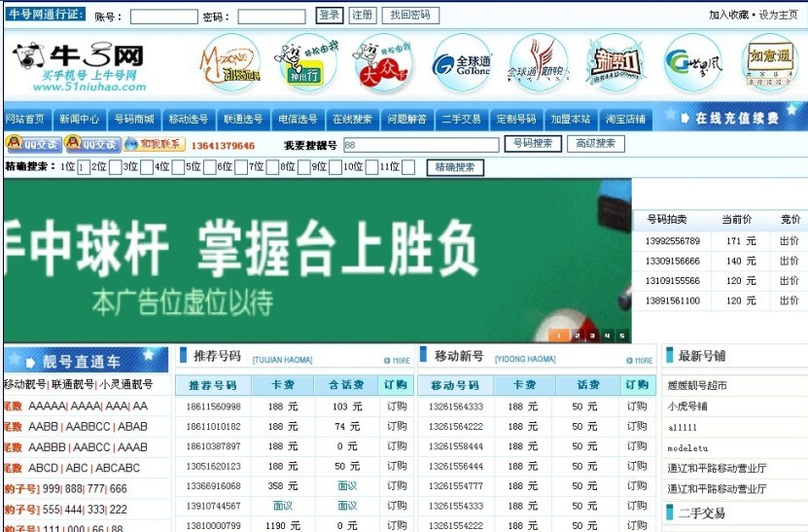Click the first QQ交谈 chat icon
808x532 pixels.
(33, 145)
